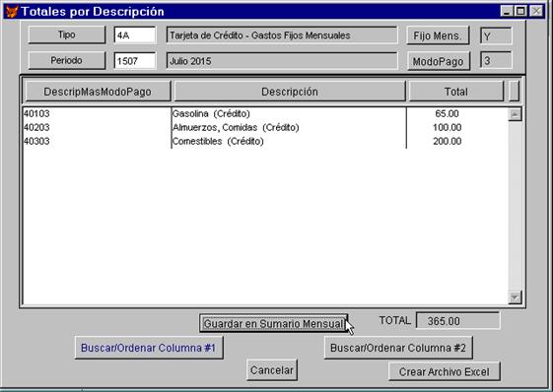
Task: Click the Descripción column header
Action: tap(290, 92)
